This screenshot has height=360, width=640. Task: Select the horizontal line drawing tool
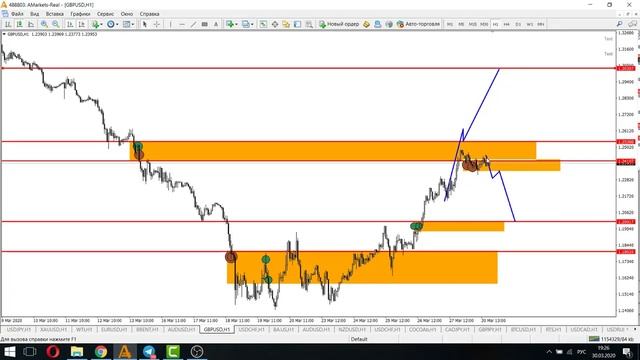pyautogui.click(x=182, y=24)
